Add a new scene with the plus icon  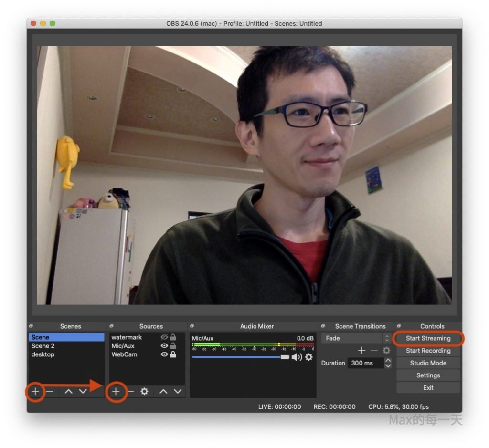click(35, 392)
